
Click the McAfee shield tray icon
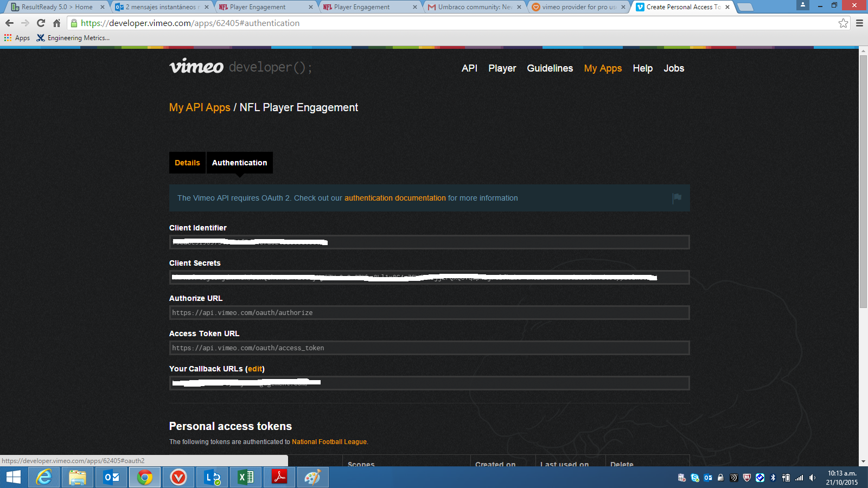tap(747, 478)
